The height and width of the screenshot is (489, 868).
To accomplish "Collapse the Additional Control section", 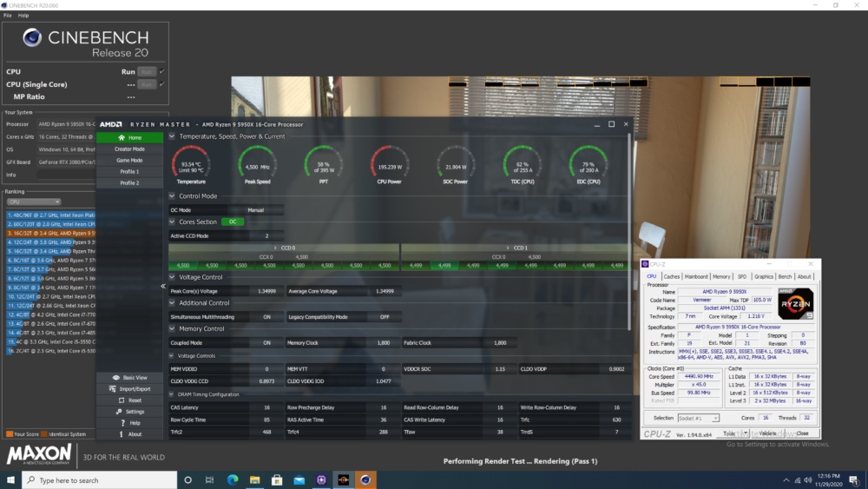I will [x=172, y=303].
